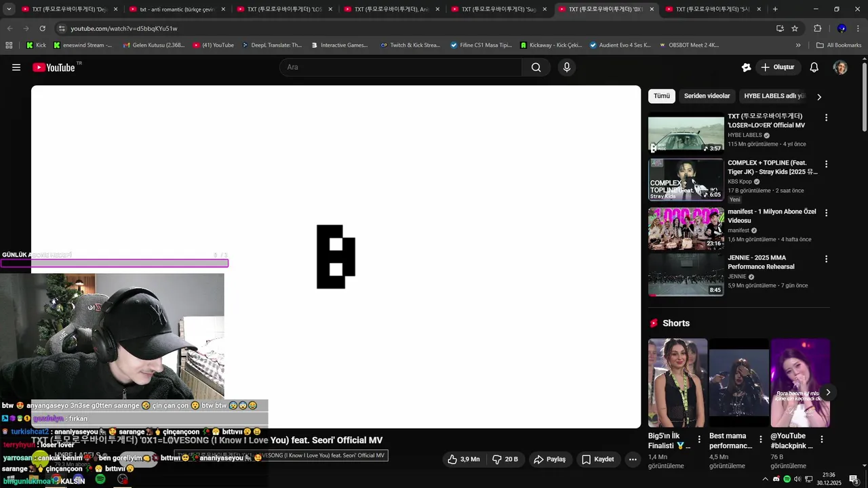
Task: Open options for COMPLEX + TOPLINE video
Action: coord(826,164)
